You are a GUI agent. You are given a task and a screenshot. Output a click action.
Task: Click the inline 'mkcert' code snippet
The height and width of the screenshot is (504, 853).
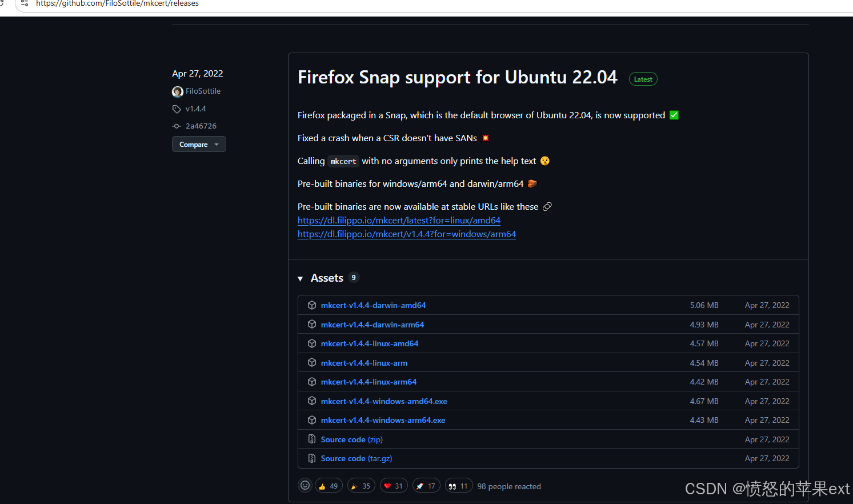coord(343,161)
